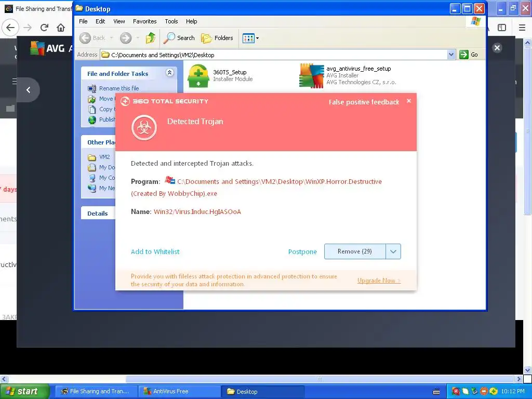Click the browser home icon
This screenshot has width=532, height=399.
[x=61, y=28]
